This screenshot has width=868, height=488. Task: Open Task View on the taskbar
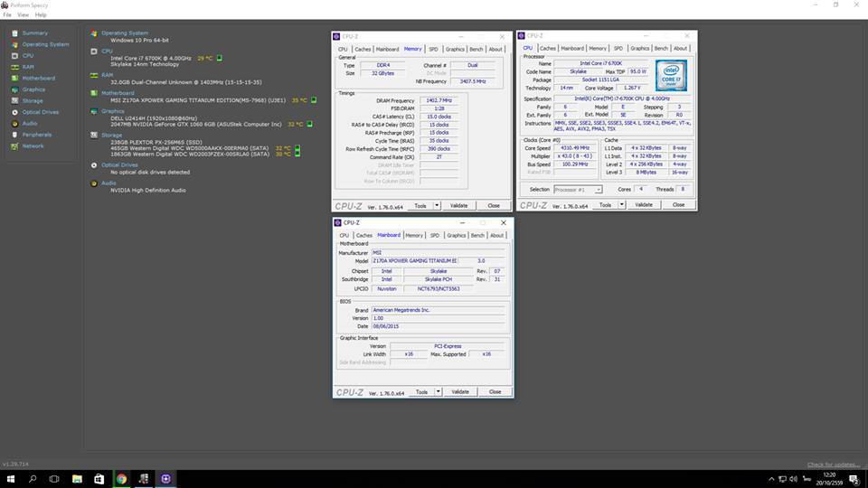tap(54, 479)
